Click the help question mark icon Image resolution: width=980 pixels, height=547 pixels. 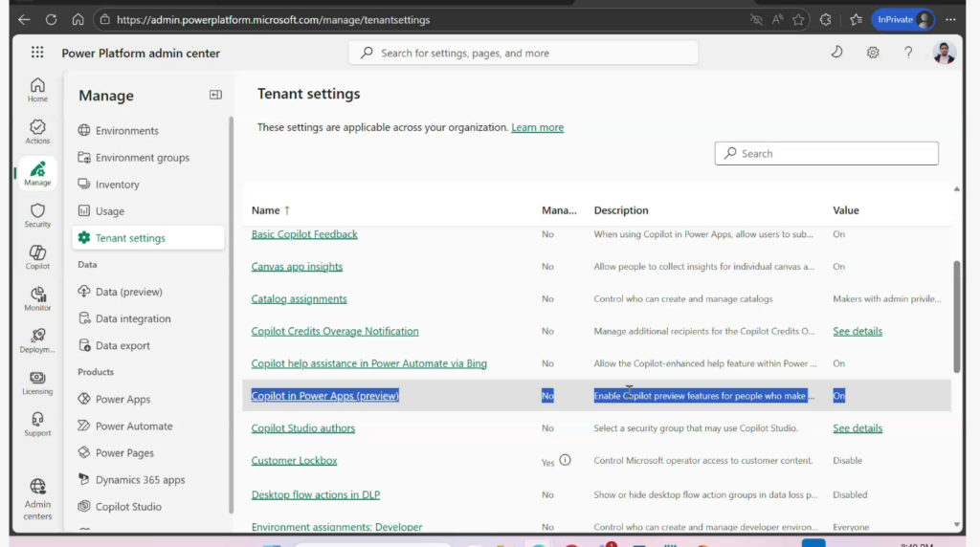908,53
